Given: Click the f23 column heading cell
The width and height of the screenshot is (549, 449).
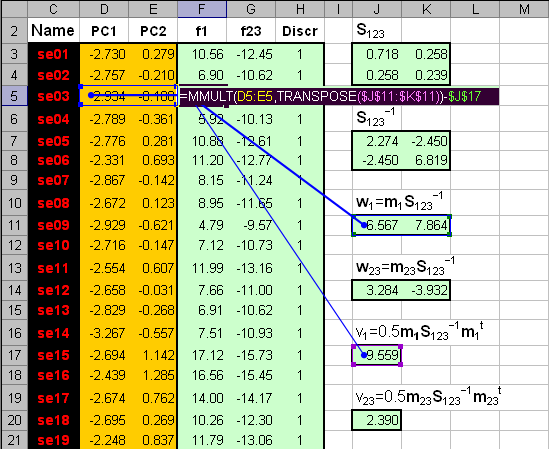Looking at the screenshot, I should [251, 31].
